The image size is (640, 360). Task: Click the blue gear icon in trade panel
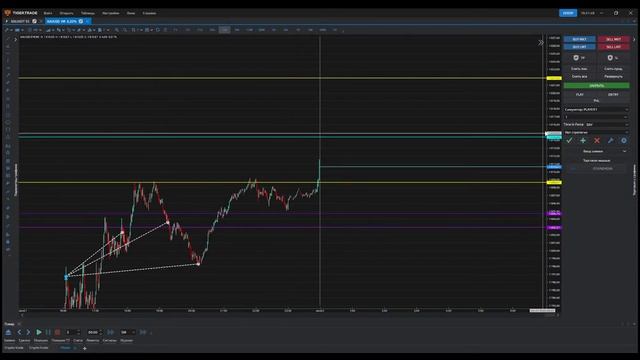click(624, 140)
